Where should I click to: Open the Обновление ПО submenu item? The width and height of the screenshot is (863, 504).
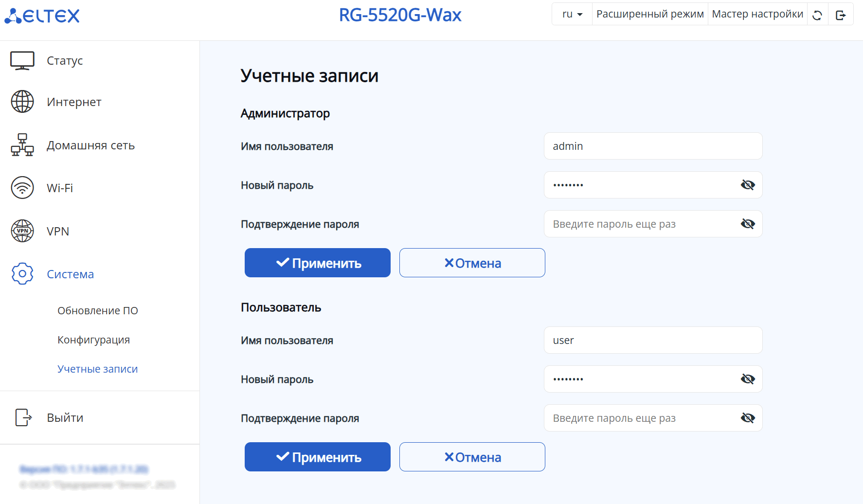click(x=98, y=310)
